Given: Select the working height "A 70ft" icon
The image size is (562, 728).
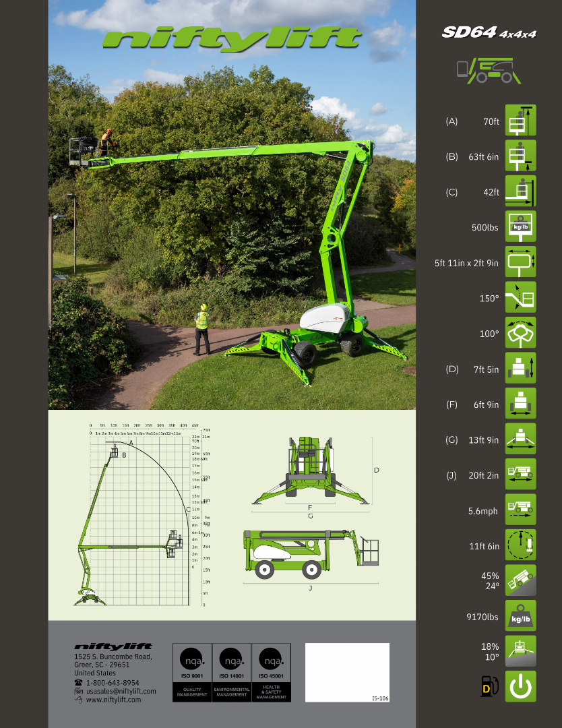Looking at the screenshot, I should pyautogui.click(x=520, y=120).
